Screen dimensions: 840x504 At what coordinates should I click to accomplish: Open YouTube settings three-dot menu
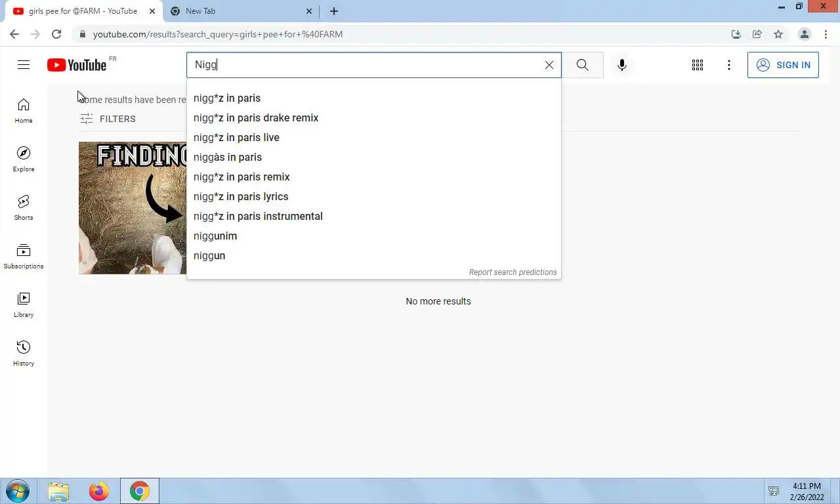[x=729, y=65]
